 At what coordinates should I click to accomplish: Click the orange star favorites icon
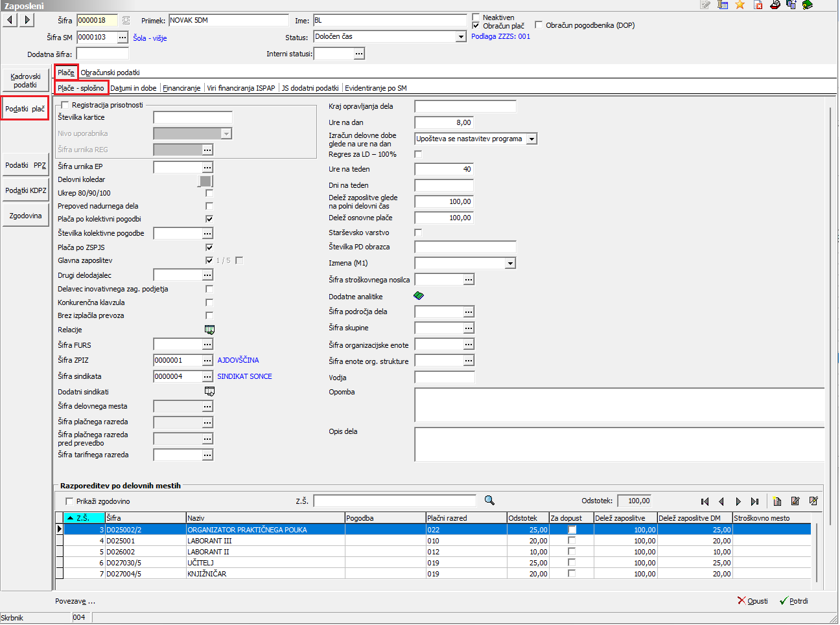[740, 5]
